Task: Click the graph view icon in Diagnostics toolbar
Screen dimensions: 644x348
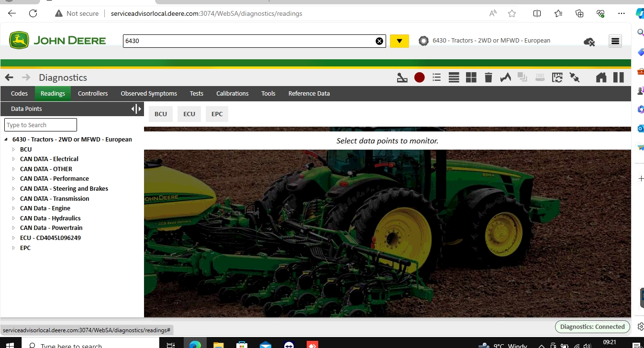Action: [505, 77]
